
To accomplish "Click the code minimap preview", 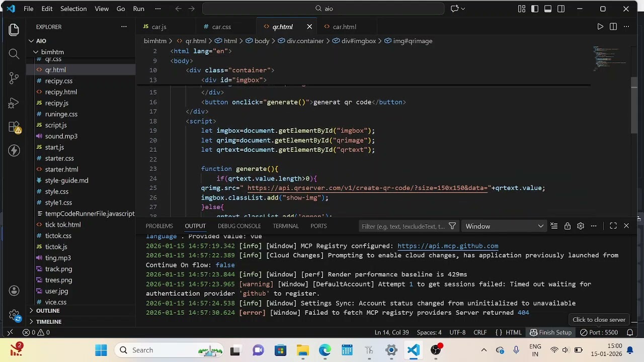I will coord(611,58).
